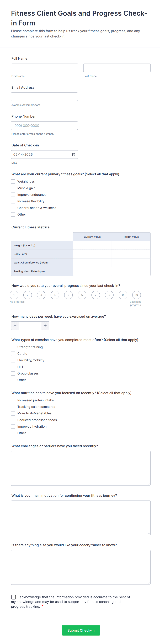This screenshot has height=644, width=160.
Task: Submit the check-in form
Action: (81, 630)
